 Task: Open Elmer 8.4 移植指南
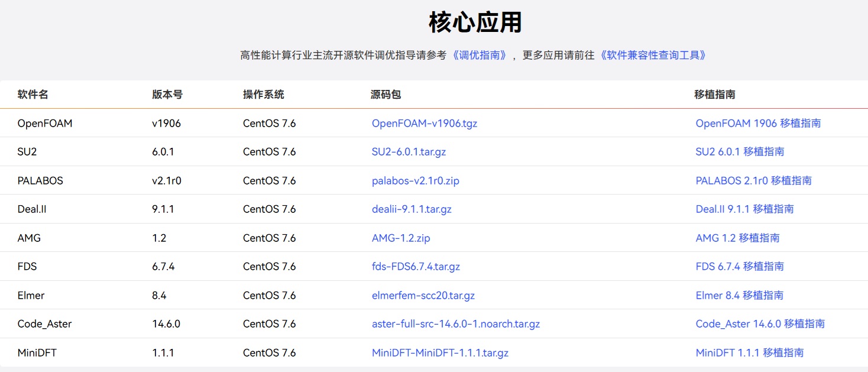point(739,295)
